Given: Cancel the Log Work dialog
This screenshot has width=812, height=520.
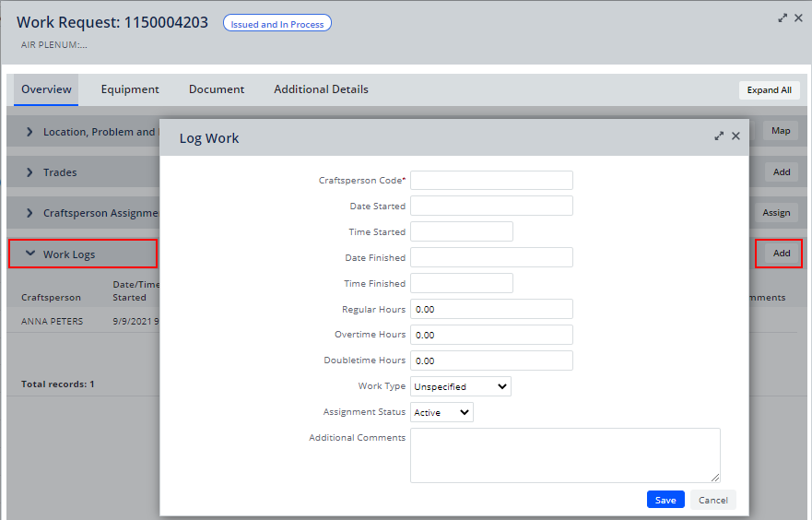Looking at the screenshot, I should point(713,500).
